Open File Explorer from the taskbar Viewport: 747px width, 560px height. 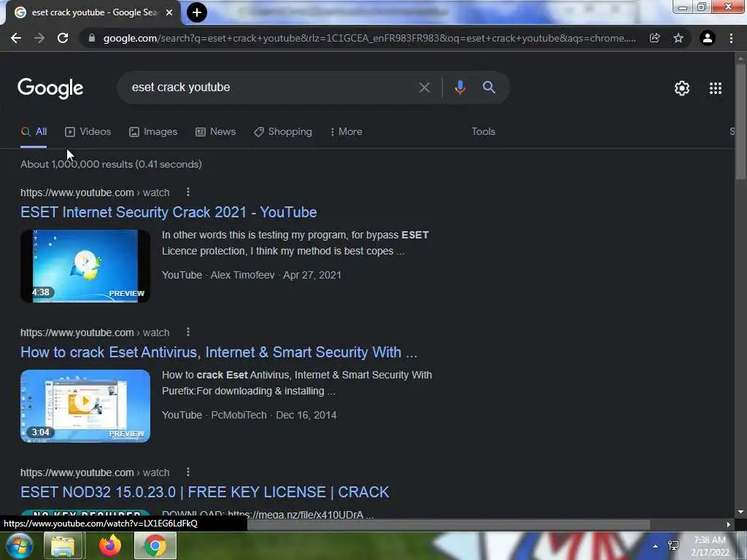(63, 546)
